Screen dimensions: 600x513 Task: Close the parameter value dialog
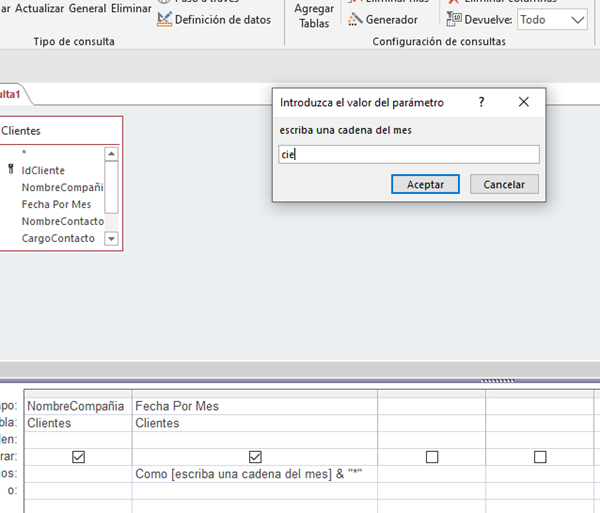pos(523,102)
